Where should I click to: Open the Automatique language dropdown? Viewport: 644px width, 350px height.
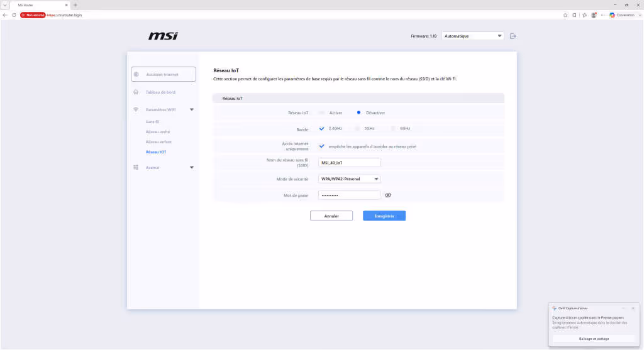[x=473, y=36]
